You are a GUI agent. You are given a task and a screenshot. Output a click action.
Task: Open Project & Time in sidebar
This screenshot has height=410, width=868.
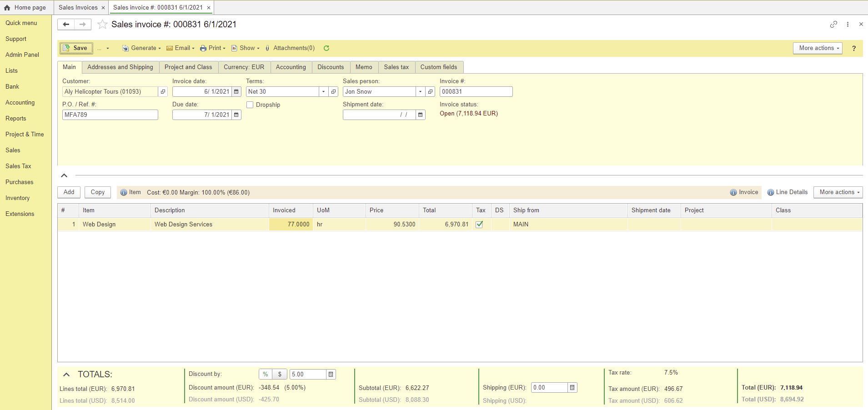pos(25,135)
